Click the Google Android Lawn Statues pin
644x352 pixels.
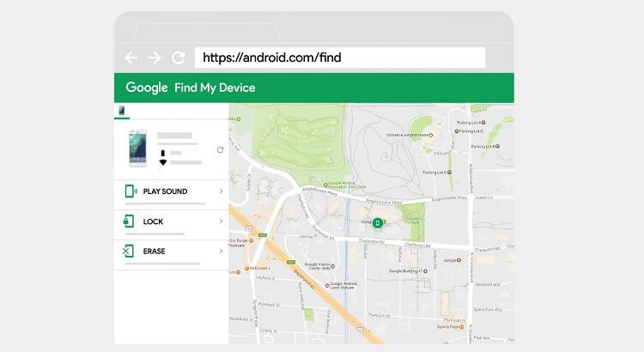(327, 285)
